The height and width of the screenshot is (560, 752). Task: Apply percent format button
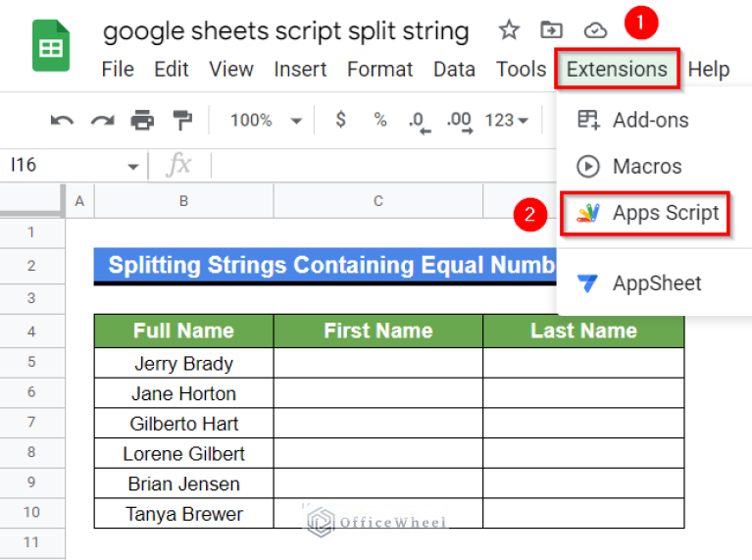pyautogui.click(x=379, y=121)
